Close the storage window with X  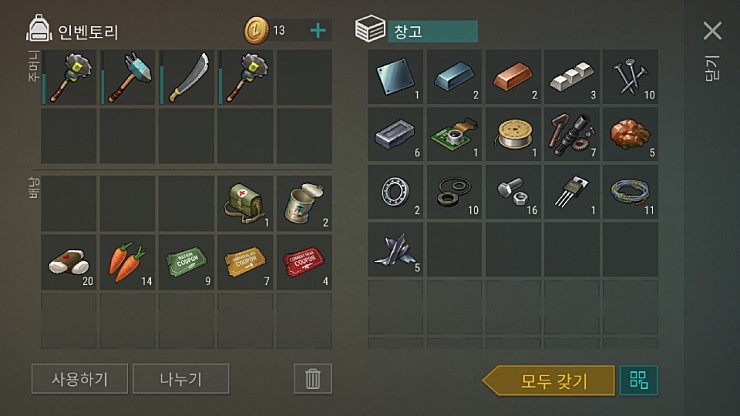point(712,31)
